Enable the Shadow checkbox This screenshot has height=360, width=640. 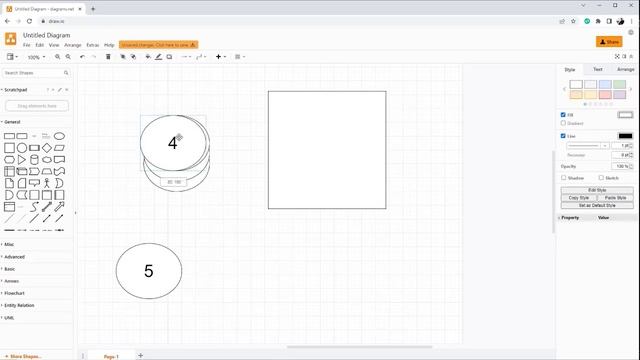tap(564, 178)
